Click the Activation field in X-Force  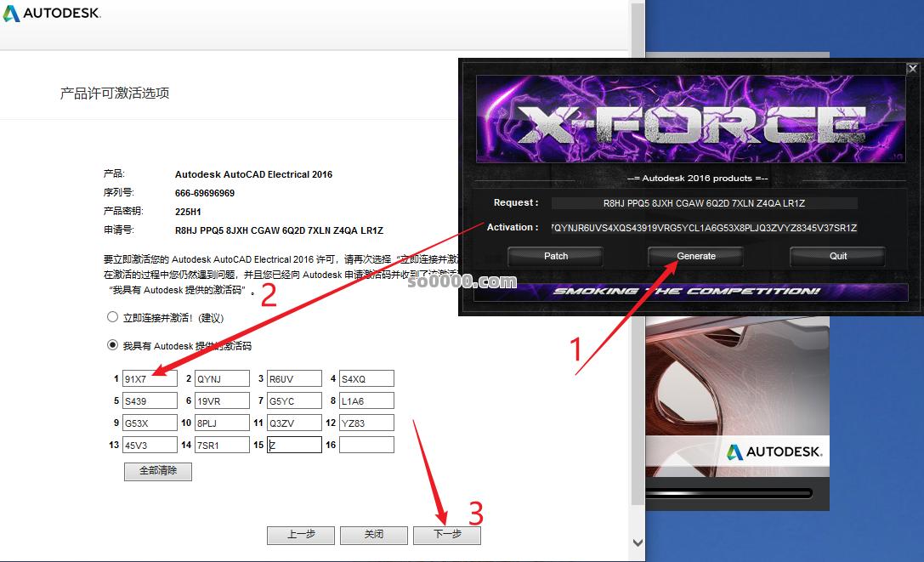coord(704,228)
